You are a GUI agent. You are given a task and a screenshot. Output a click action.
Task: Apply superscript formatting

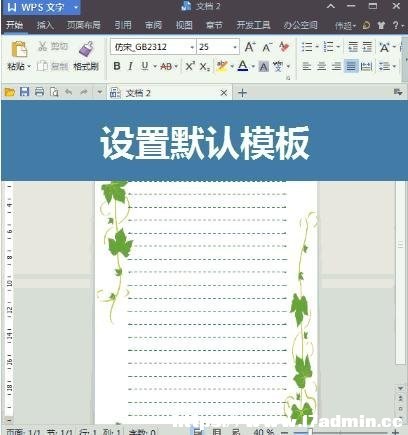(x=190, y=66)
